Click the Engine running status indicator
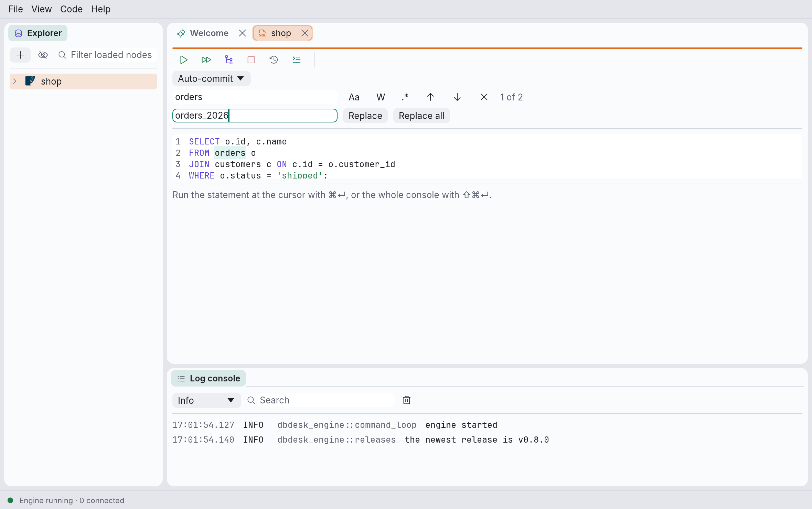Viewport: 812px width, 509px height. [66, 500]
